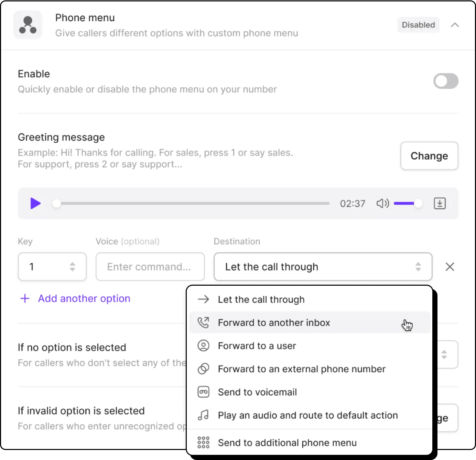Select Play an audio and route option

[x=310, y=415]
